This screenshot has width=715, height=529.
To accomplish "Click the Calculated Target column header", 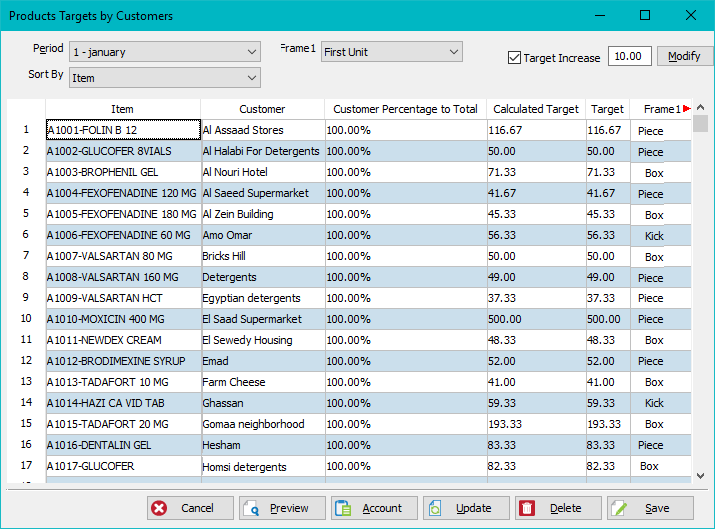I will pyautogui.click(x=536, y=109).
